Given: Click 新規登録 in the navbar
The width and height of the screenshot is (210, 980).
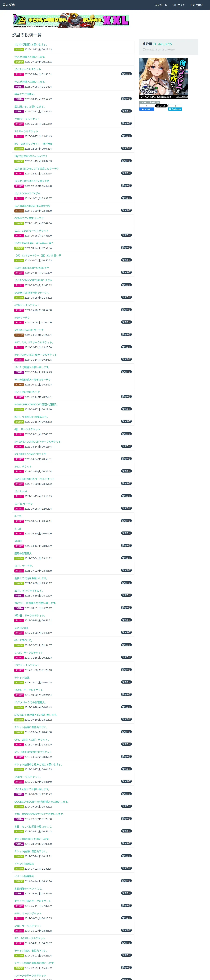Looking at the screenshot, I should 196,5.
